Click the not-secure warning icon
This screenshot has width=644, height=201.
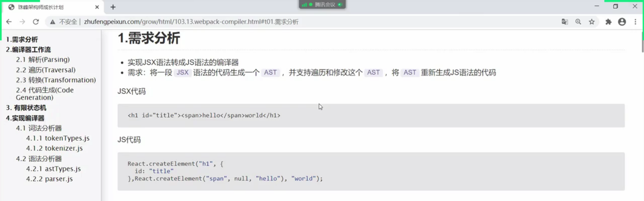[x=53, y=22]
